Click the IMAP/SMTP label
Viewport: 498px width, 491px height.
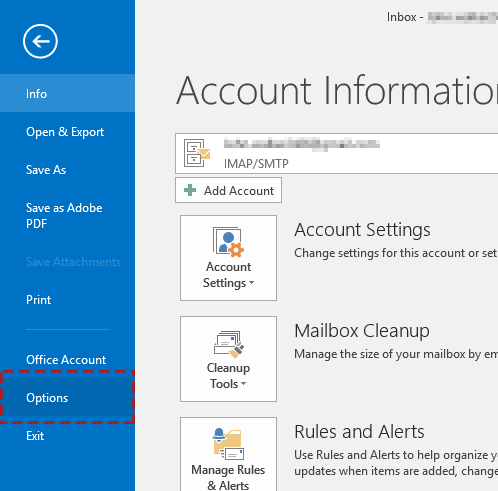256,164
